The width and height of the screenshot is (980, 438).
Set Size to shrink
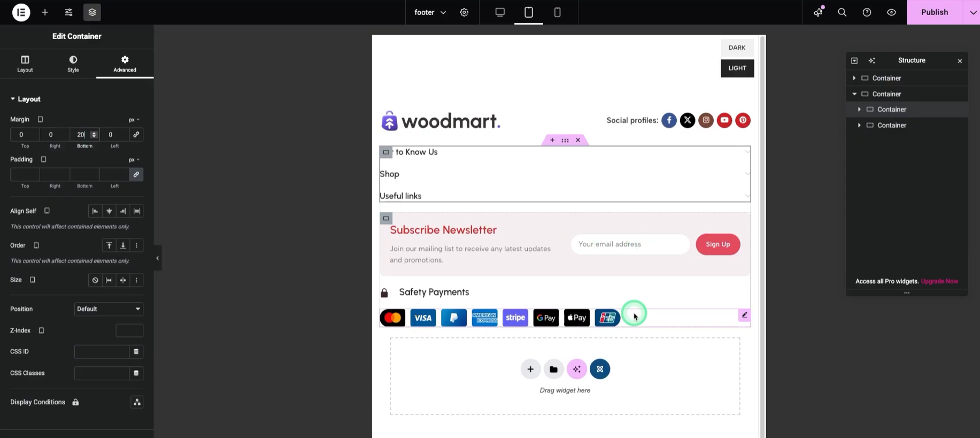pyautogui.click(x=123, y=280)
